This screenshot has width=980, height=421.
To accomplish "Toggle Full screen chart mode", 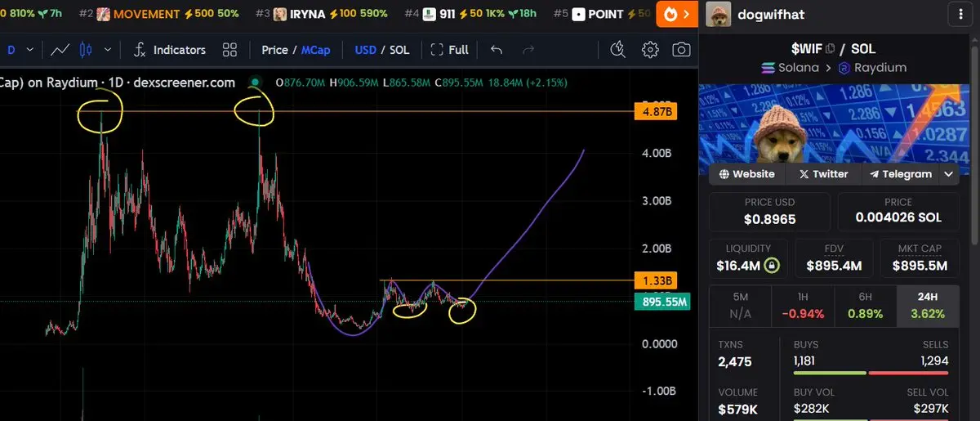I will click(x=449, y=50).
